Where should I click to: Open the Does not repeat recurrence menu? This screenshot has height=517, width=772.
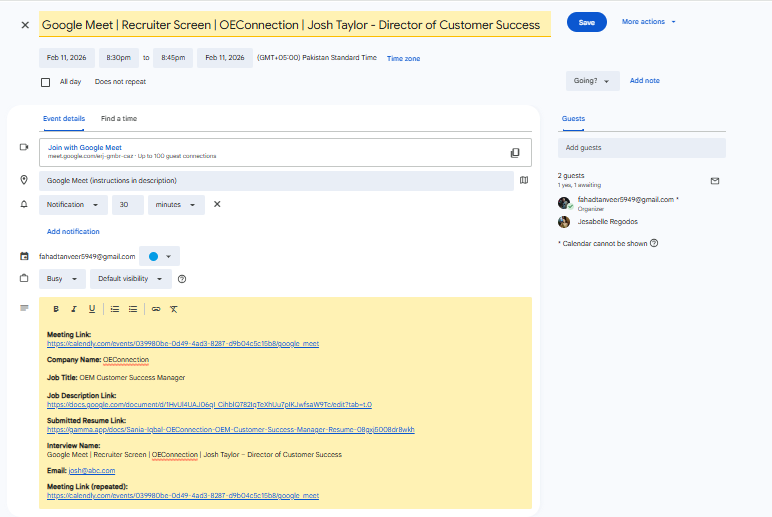(x=120, y=82)
